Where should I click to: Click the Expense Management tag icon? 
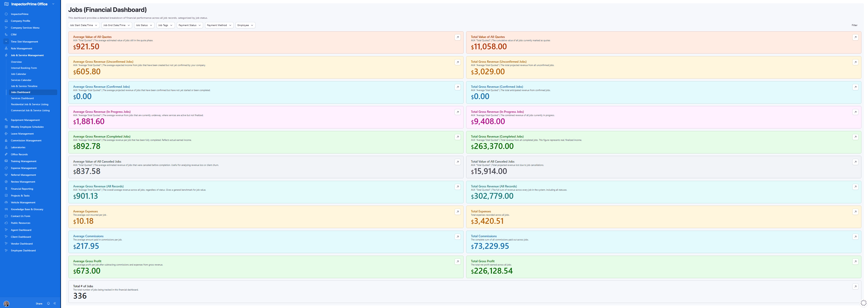[6, 168]
